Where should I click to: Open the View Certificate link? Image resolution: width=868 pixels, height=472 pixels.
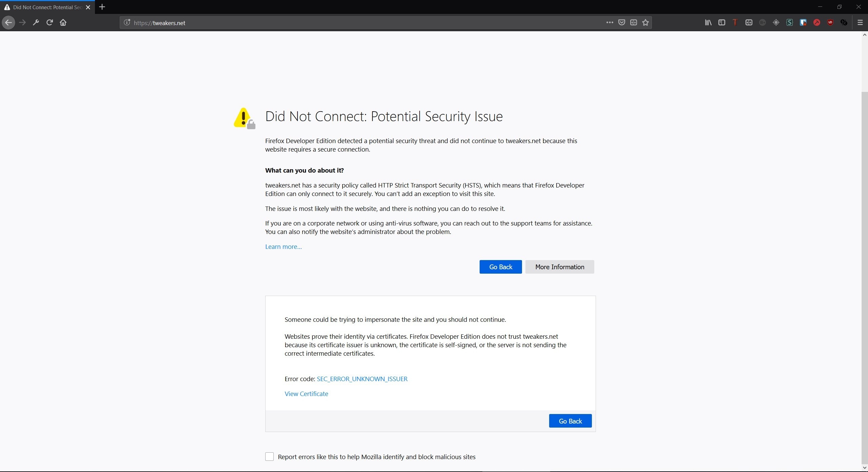[x=306, y=394]
